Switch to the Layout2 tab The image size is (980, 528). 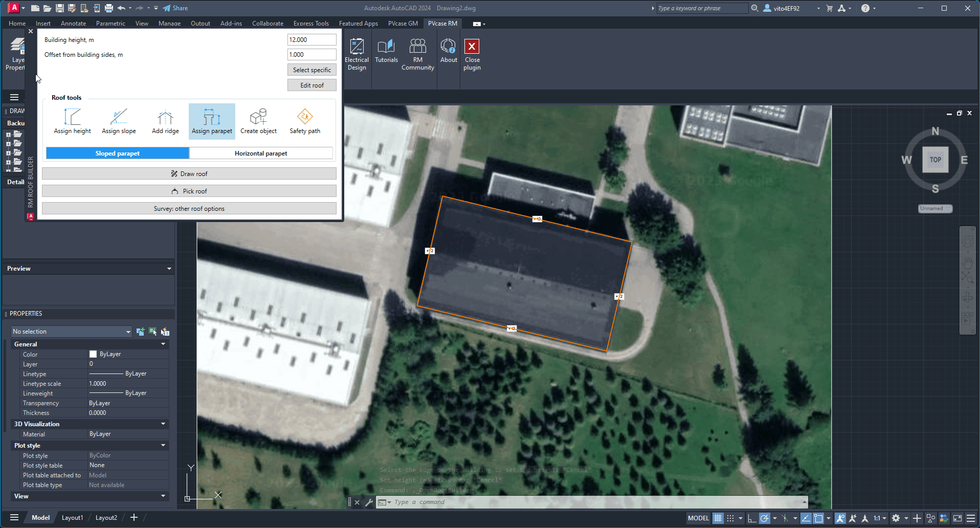coord(106,518)
